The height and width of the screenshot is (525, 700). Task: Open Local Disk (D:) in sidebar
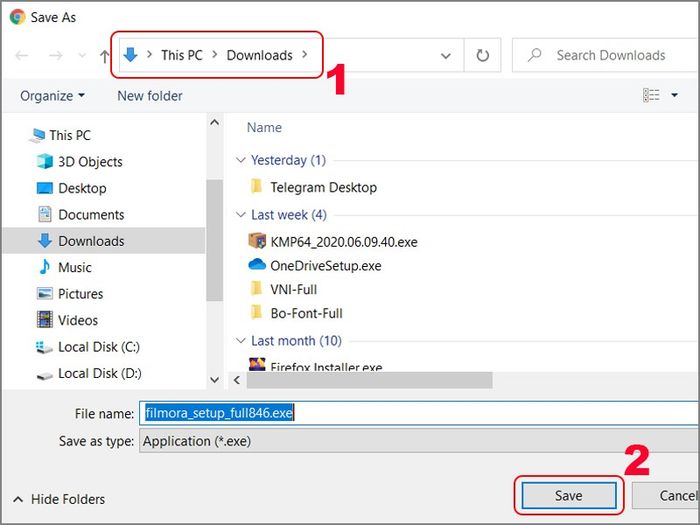[100, 373]
